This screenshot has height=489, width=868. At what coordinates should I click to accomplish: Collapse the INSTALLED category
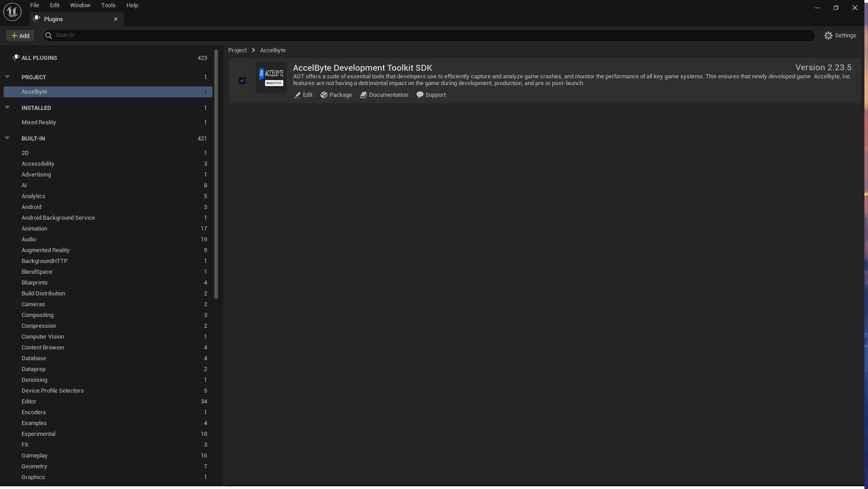7,107
